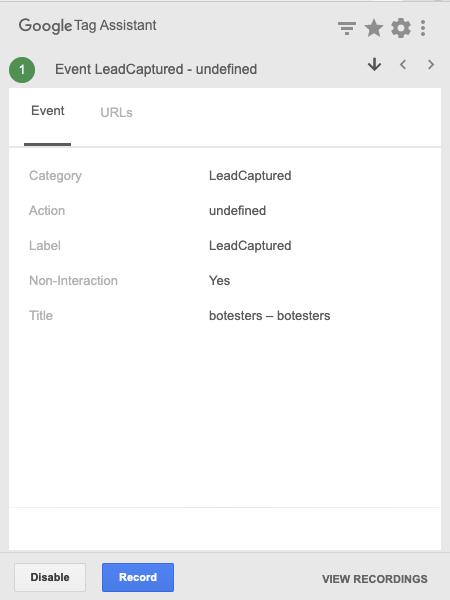Viewport: 450px width, 600px height.
Task: Go to previous tag with left chevron
Action: 403,64
